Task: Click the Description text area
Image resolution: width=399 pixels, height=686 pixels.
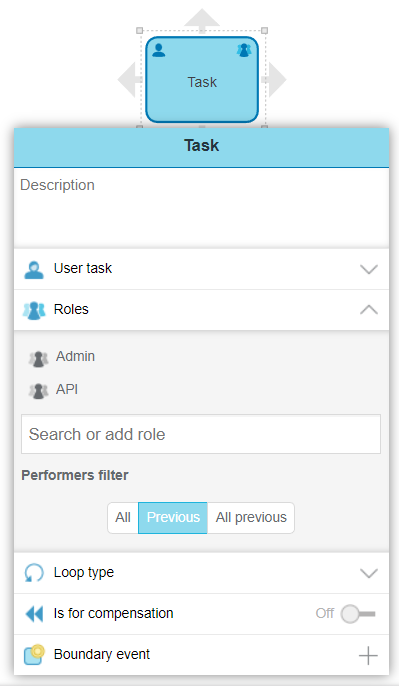Action: 201,208
